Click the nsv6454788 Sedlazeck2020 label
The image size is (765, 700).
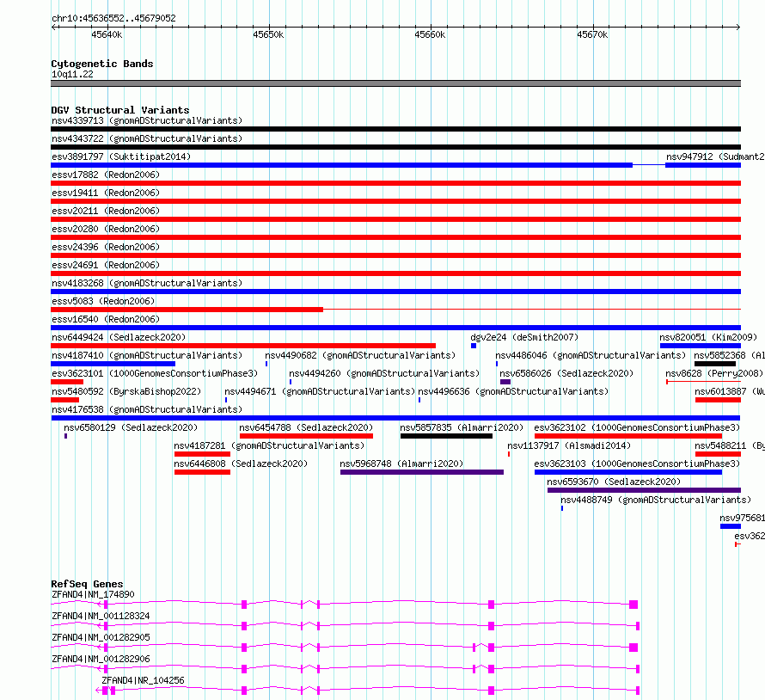coord(306,427)
